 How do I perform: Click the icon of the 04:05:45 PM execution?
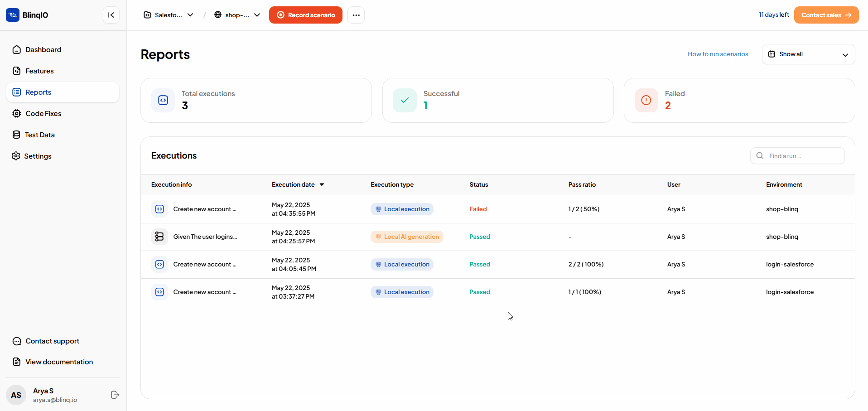(x=159, y=265)
